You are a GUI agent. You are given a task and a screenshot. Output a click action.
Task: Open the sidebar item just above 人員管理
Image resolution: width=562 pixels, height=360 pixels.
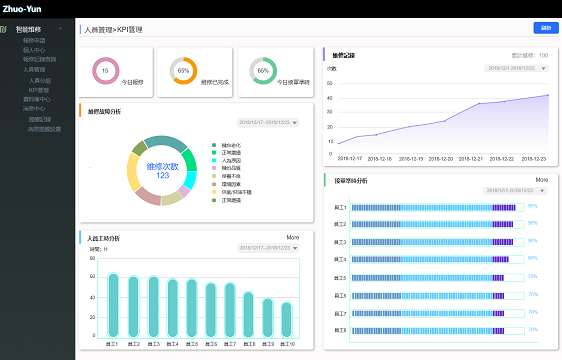(39, 59)
